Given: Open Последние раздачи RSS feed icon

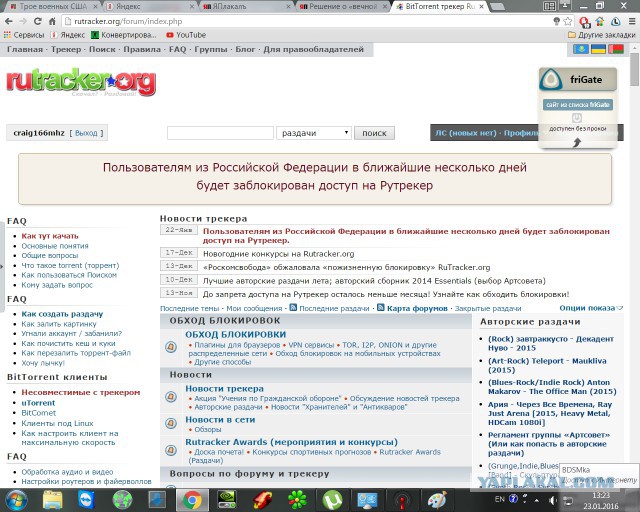Looking at the screenshot, I should click(x=293, y=307).
